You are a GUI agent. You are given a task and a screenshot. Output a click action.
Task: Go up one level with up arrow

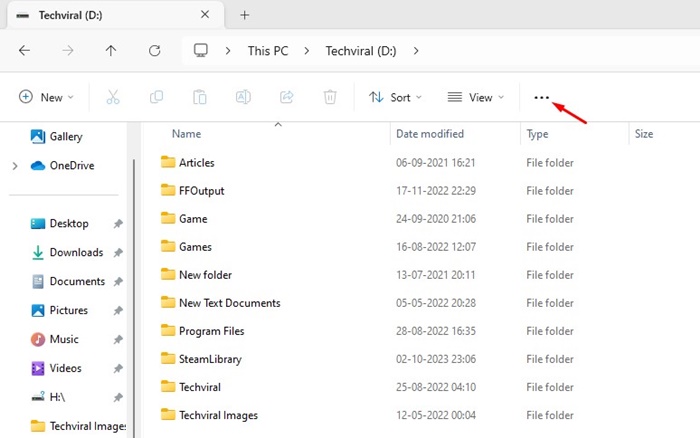[111, 50]
